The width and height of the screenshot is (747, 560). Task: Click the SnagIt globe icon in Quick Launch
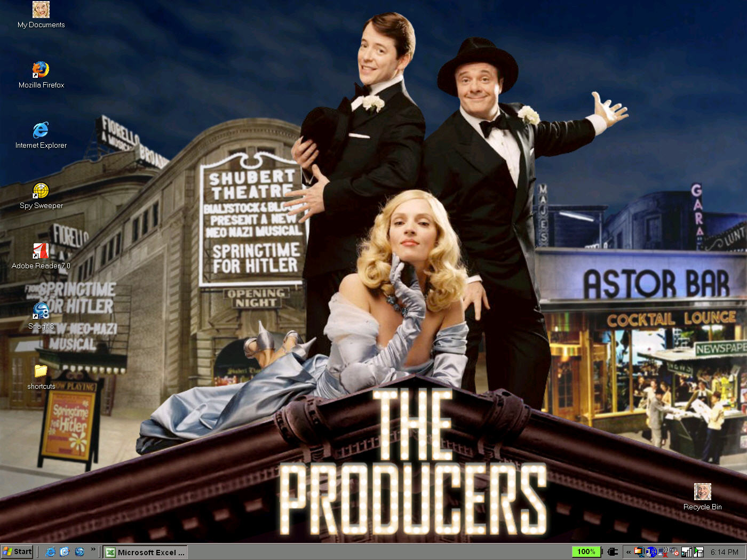80,552
